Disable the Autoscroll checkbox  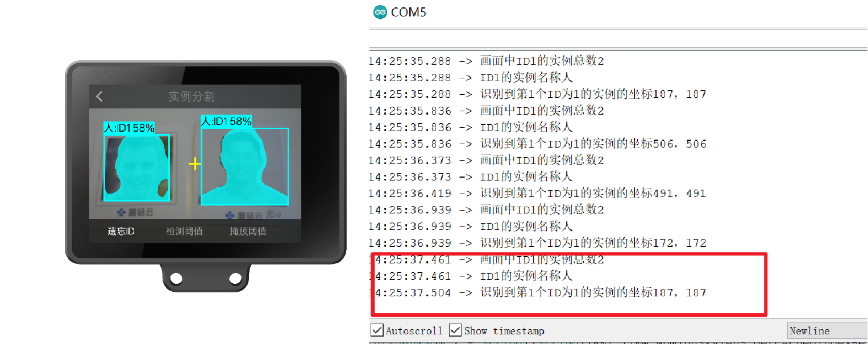point(376,330)
